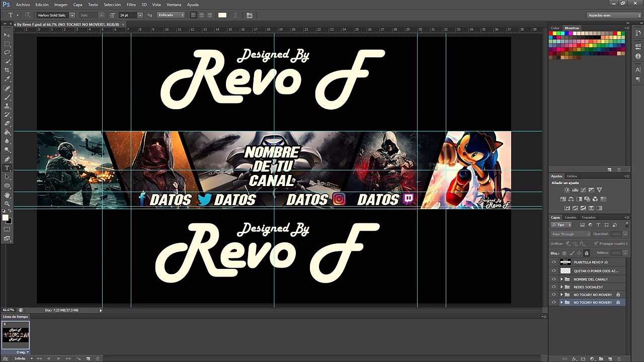Click the text color swatch in options bar
Image resolution: width=644 pixels, height=362 pixels.
[x=222, y=15]
